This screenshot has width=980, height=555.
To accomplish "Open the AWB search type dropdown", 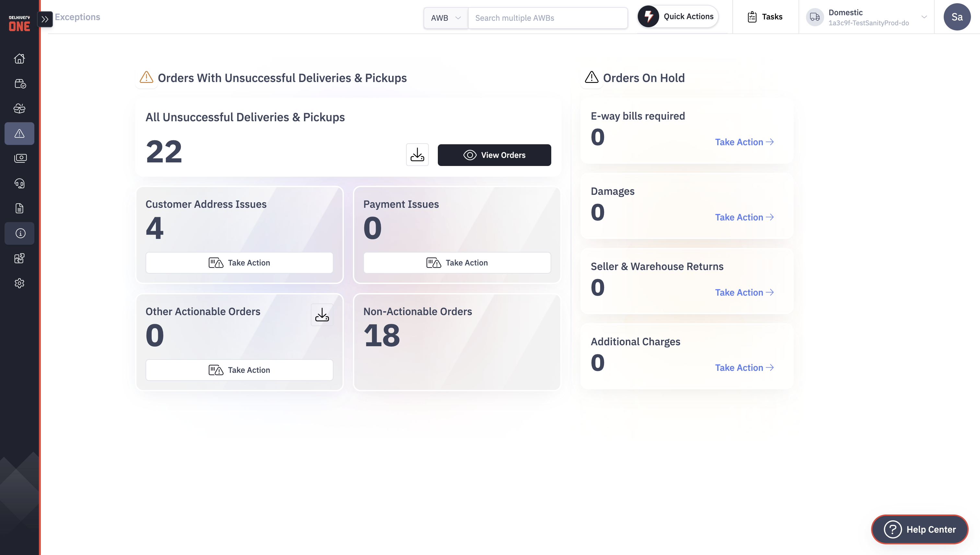I will pos(445,18).
